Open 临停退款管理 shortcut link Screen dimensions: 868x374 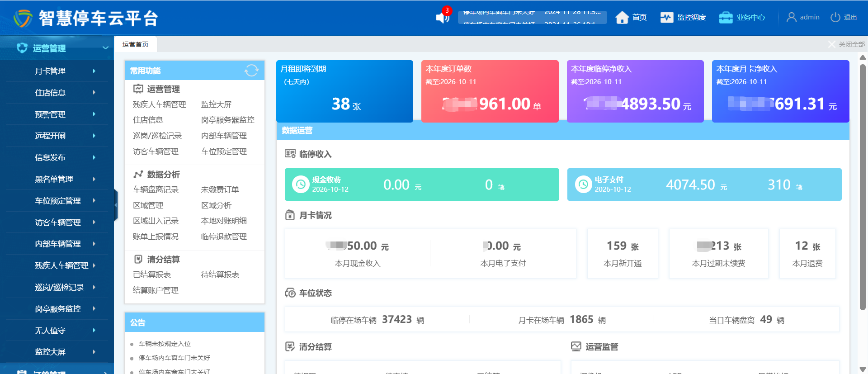click(x=224, y=237)
